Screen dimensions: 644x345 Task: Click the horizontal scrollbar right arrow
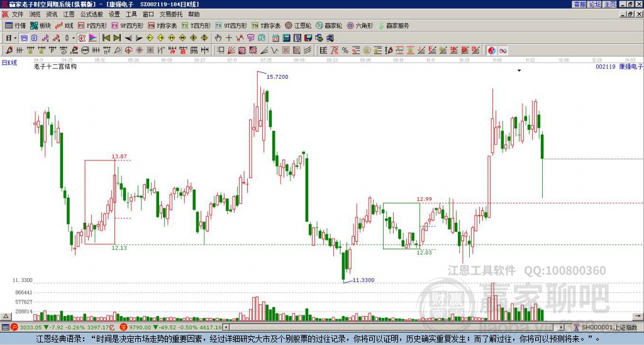(562, 327)
